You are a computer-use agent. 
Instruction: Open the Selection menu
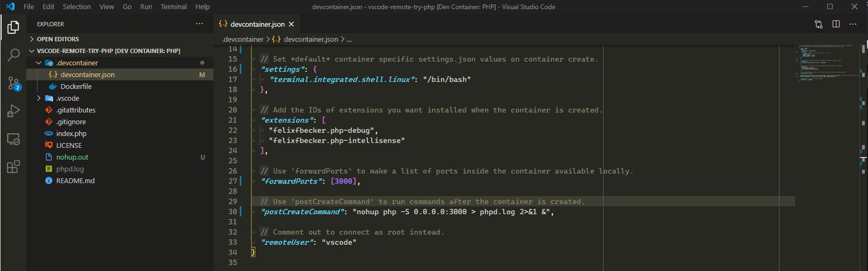pos(77,6)
